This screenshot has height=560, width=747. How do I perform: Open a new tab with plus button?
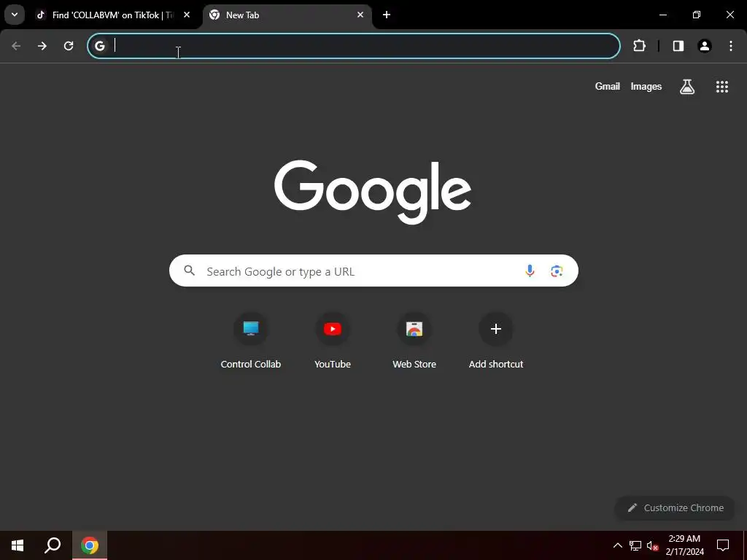coord(387,15)
